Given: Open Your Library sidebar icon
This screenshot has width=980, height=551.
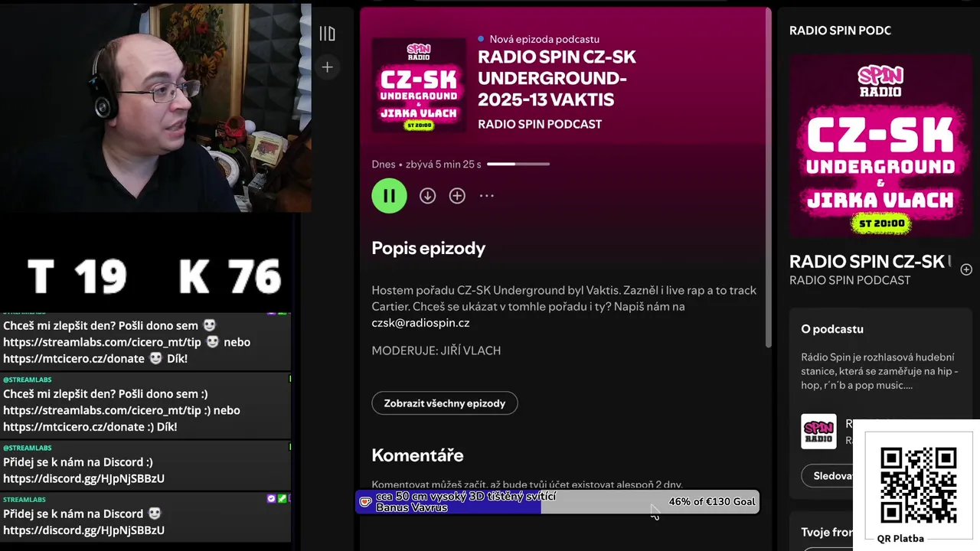Looking at the screenshot, I should (x=327, y=34).
